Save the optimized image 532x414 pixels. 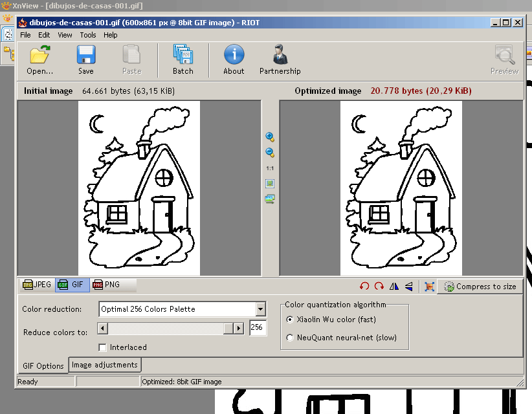click(86, 60)
